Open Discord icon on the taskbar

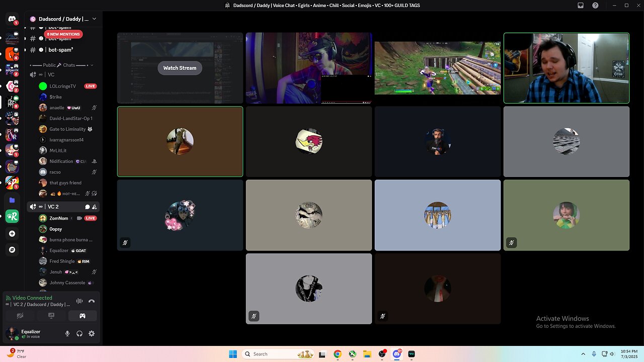click(x=397, y=354)
